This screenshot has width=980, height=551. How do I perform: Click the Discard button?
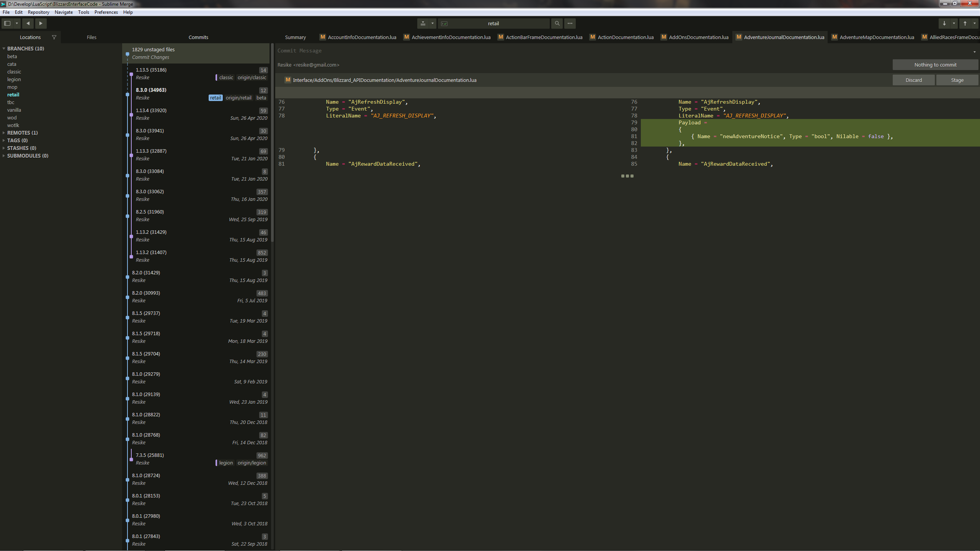[913, 80]
